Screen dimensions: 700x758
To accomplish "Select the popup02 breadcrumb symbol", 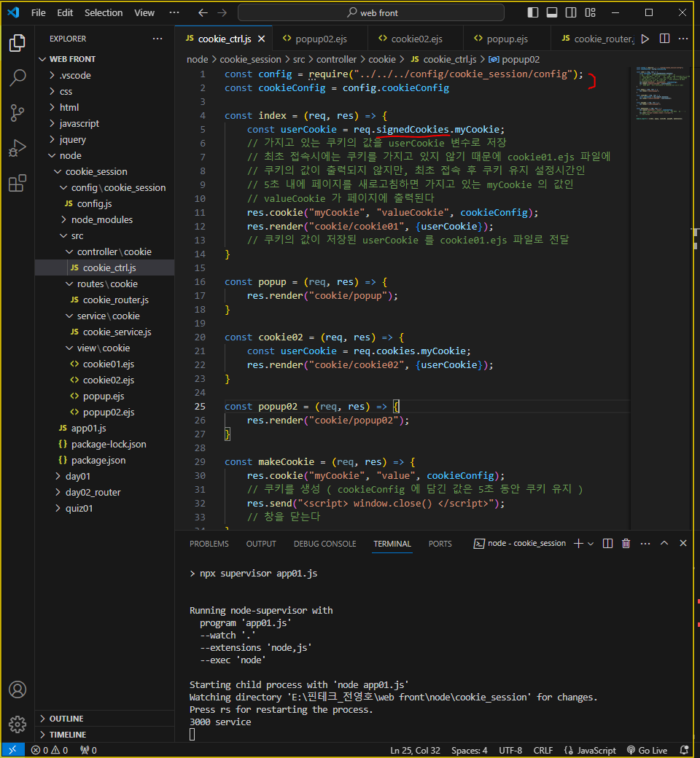I will (514, 60).
